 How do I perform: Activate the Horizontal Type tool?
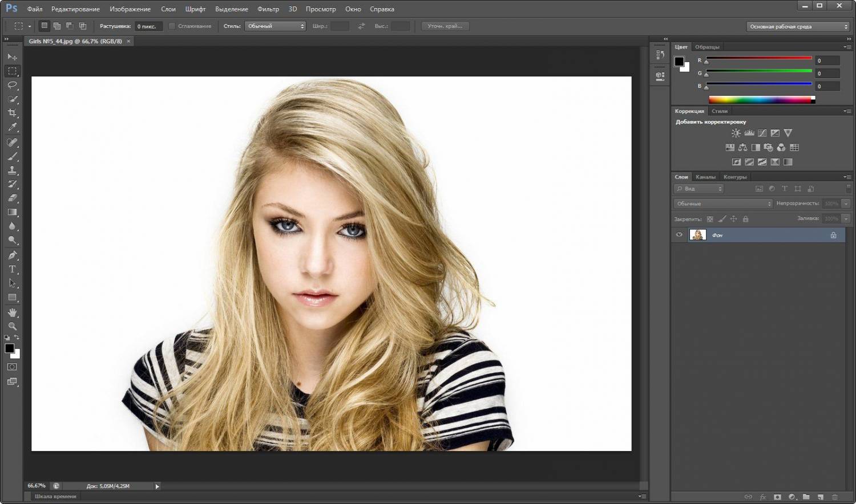(x=12, y=269)
